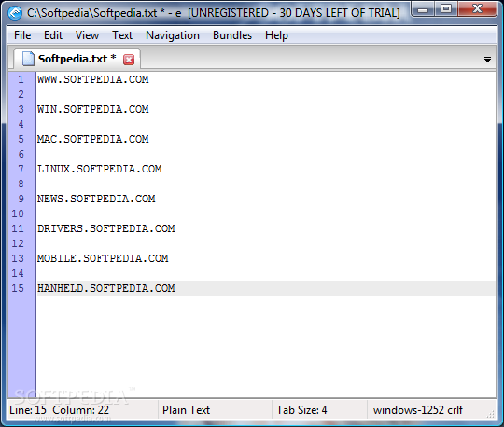Click line 11 text DRIVERS.SOFTPEDIA.COM

[106, 229]
